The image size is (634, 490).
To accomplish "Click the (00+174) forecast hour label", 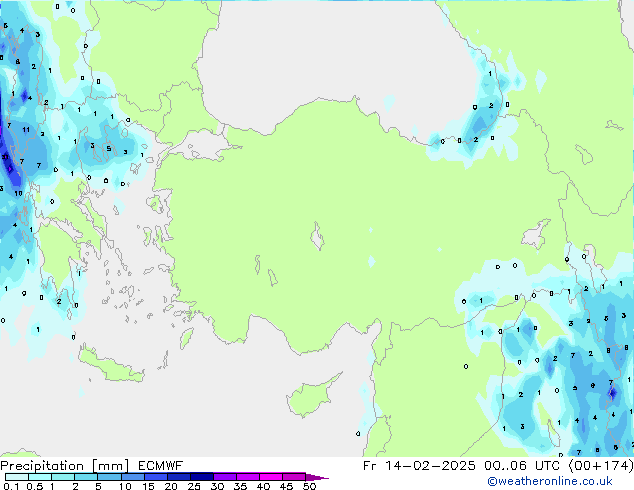I will point(601,466).
